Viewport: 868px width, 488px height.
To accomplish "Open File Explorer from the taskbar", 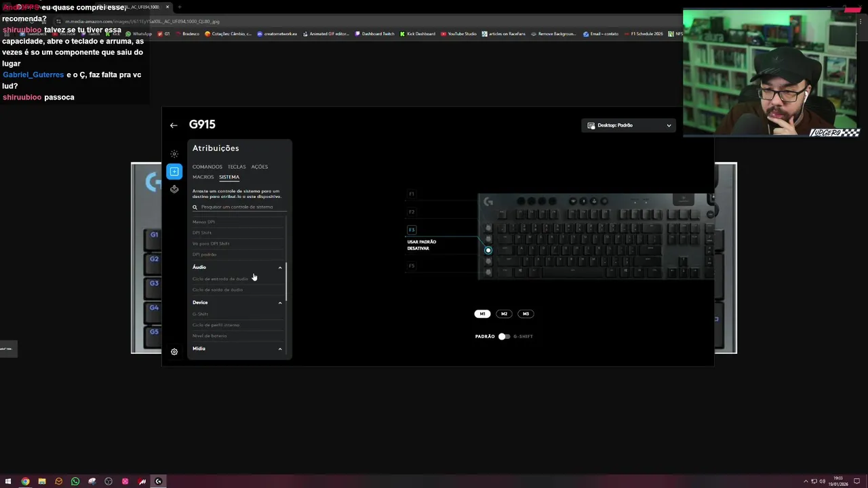I will point(42,481).
